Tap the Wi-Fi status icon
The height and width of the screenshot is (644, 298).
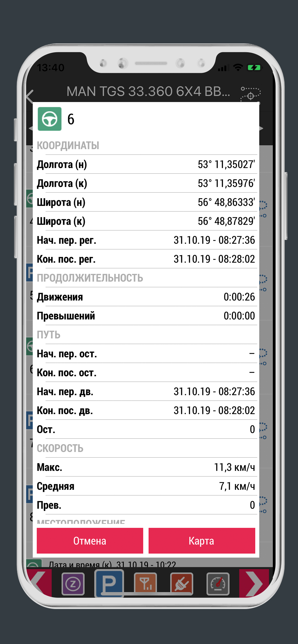coord(238,67)
